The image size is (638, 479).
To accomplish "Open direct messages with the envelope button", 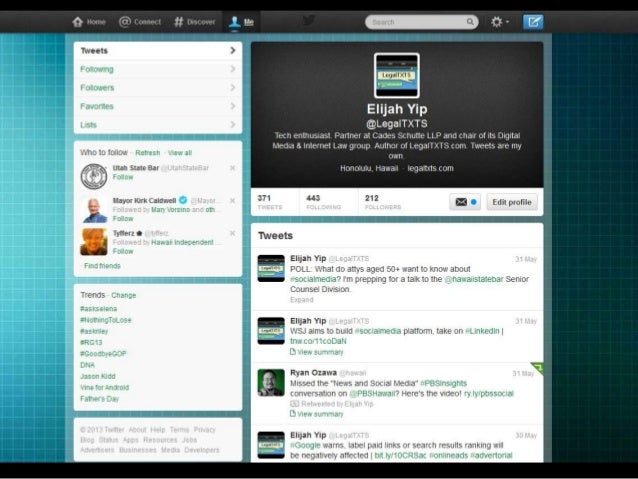I will point(465,202).
